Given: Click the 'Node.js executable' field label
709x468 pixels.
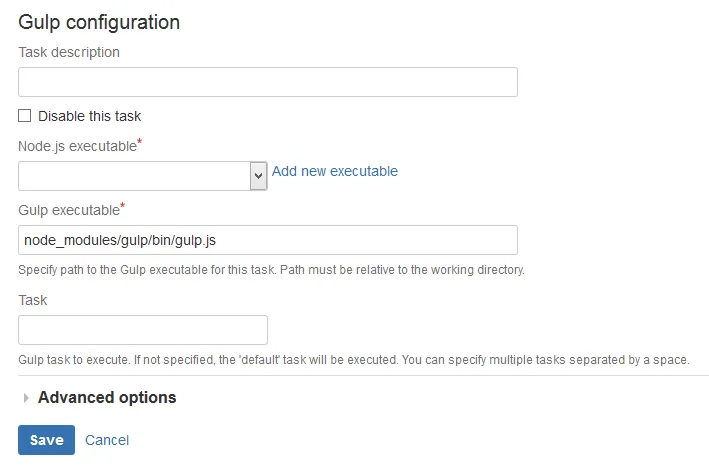Looking at the screenshot, I should pyautogui.click(x=76, y=146).
